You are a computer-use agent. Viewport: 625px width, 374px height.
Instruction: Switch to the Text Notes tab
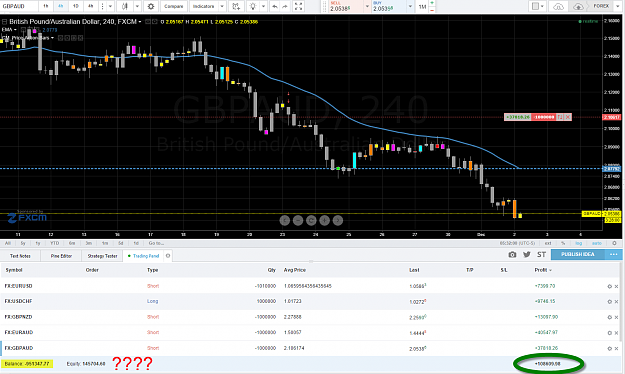coord(20,256)
